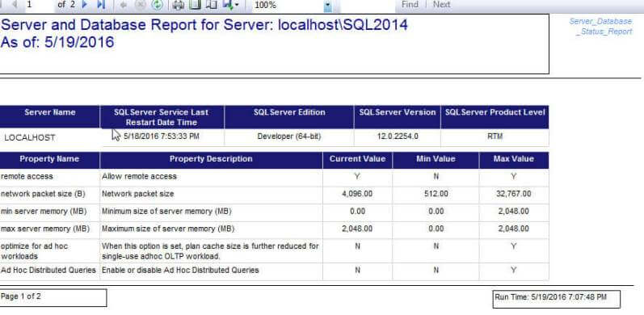Select max server memory (MB) property
The width and height of the screenshot is (644, 315).
click(x=44, y=229)
